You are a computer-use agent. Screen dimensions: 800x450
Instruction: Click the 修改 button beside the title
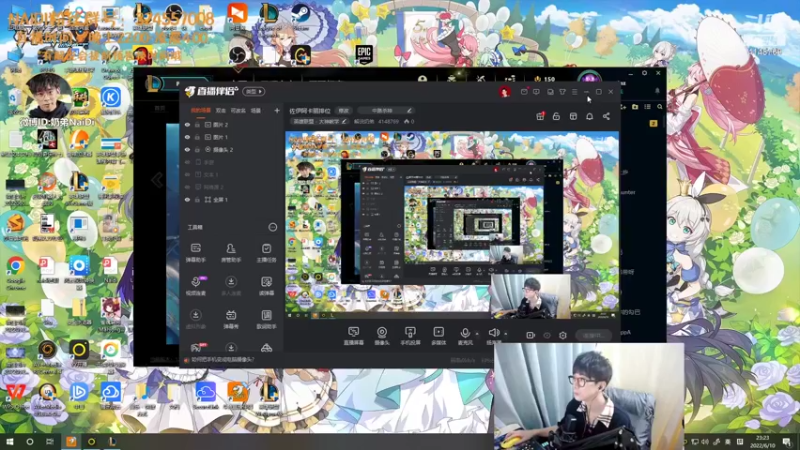344,110
